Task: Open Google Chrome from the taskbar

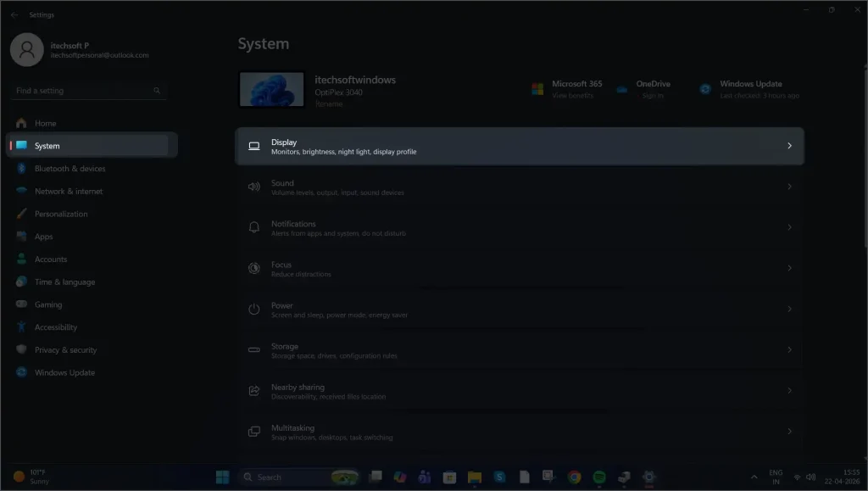Action: pyautogui.click(x=573, y=477)
